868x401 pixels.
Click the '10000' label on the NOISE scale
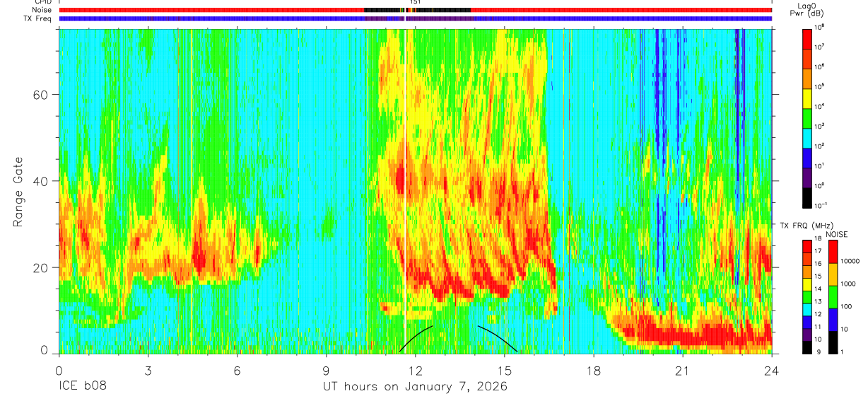(850, 261)
